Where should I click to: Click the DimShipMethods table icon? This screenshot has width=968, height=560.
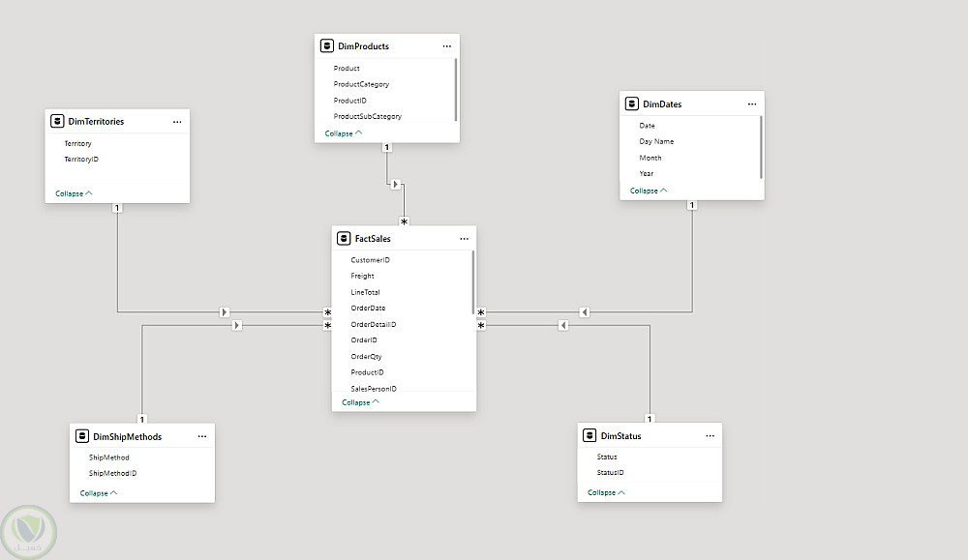tap(82, 436)
